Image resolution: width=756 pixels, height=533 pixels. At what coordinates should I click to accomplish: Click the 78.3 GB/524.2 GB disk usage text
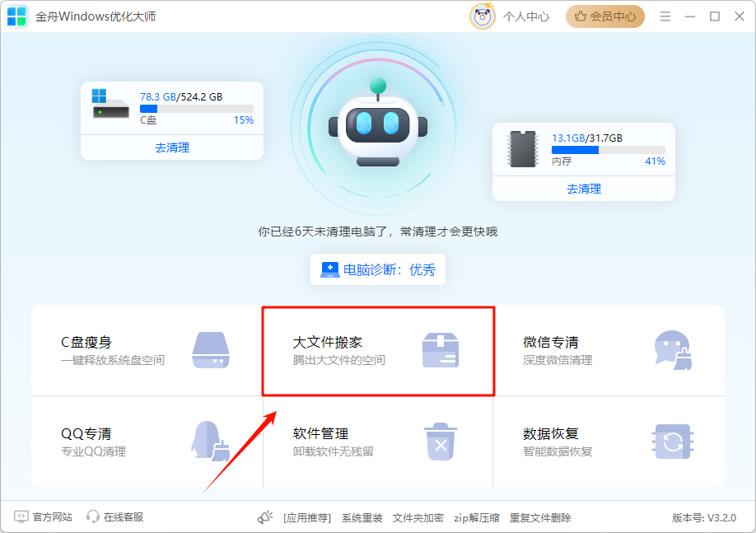click(x=181, y=96)
